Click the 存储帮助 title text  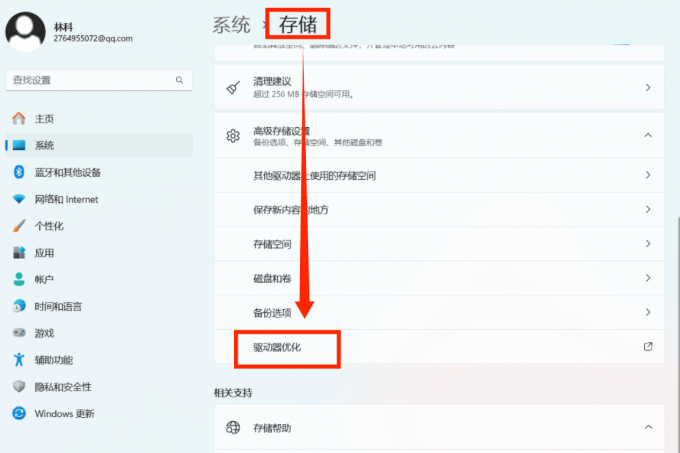click(272, 428)
